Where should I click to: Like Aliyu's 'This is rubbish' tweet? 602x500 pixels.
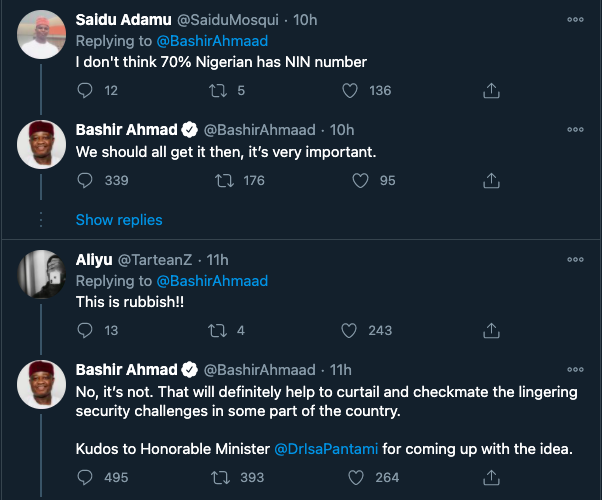point(349,330)
